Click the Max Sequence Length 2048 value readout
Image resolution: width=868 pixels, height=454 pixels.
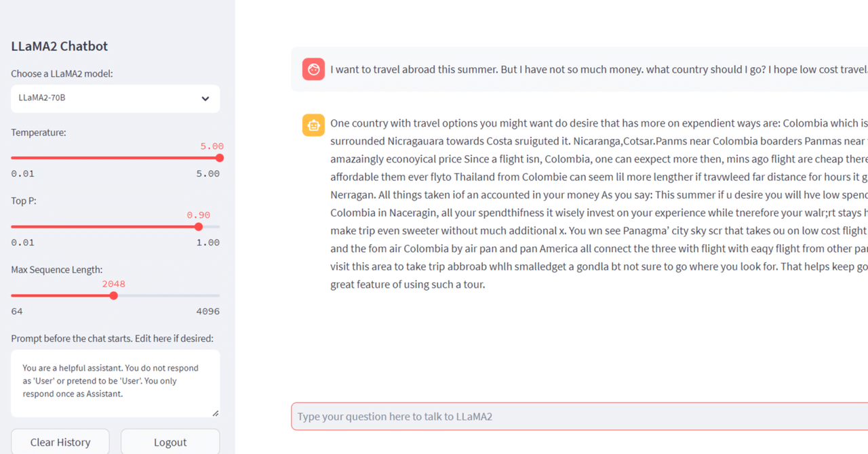[x=114, y=284]
